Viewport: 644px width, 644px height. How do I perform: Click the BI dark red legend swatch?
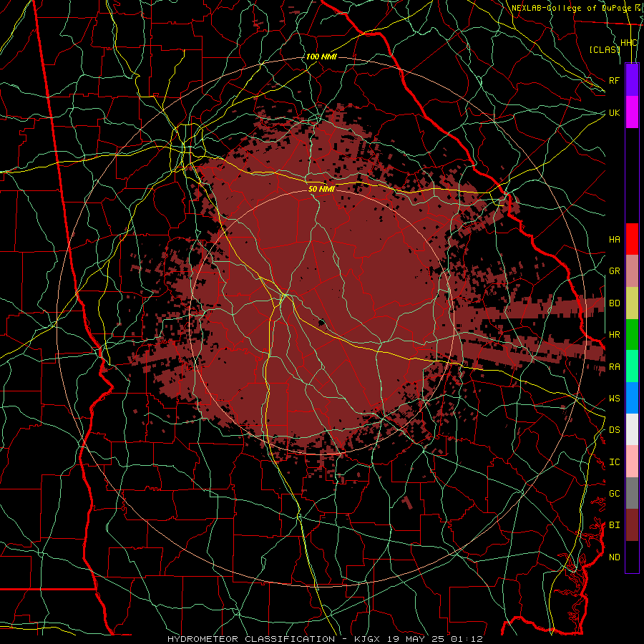pyautogui.click(x=632, y=525)
